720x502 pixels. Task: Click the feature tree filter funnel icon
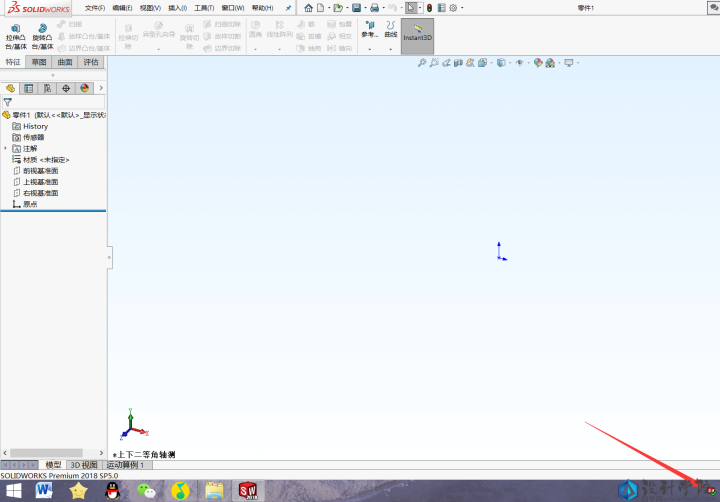pyautogui.click(x=8, y=102)
